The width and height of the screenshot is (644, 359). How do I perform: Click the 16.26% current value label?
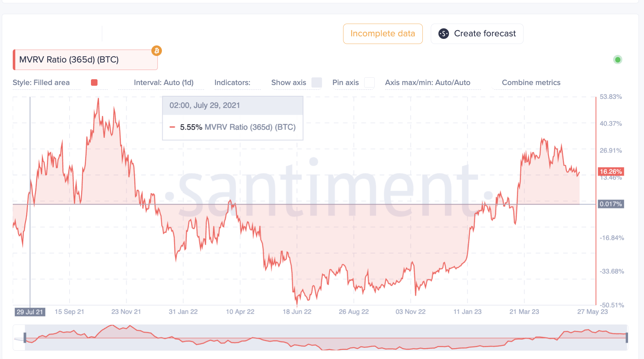pyautogui.click(x=611, y=172)
